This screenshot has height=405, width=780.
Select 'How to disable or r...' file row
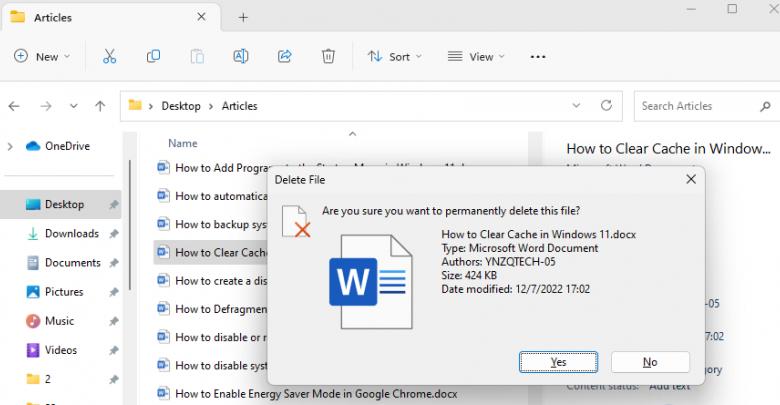[211, 337]
